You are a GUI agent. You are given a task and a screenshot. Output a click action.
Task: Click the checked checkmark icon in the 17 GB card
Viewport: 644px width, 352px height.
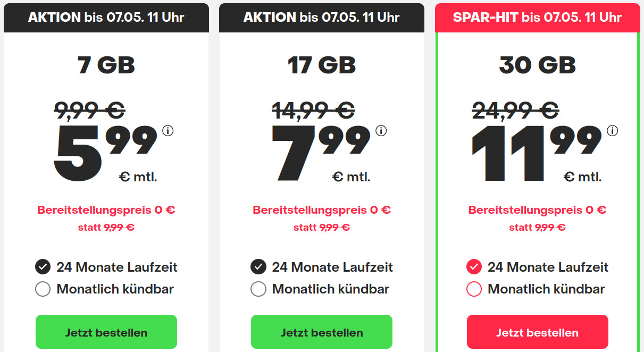tap(258, 267)
